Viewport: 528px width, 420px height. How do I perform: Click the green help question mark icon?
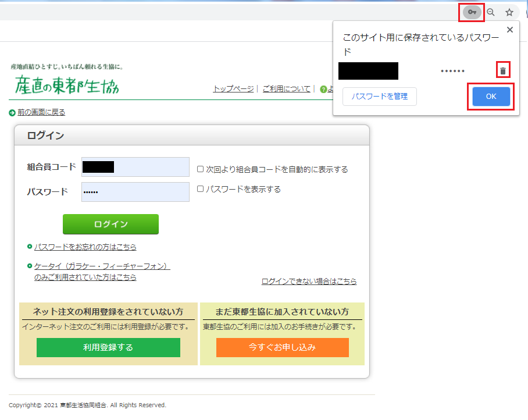(323, 89)
